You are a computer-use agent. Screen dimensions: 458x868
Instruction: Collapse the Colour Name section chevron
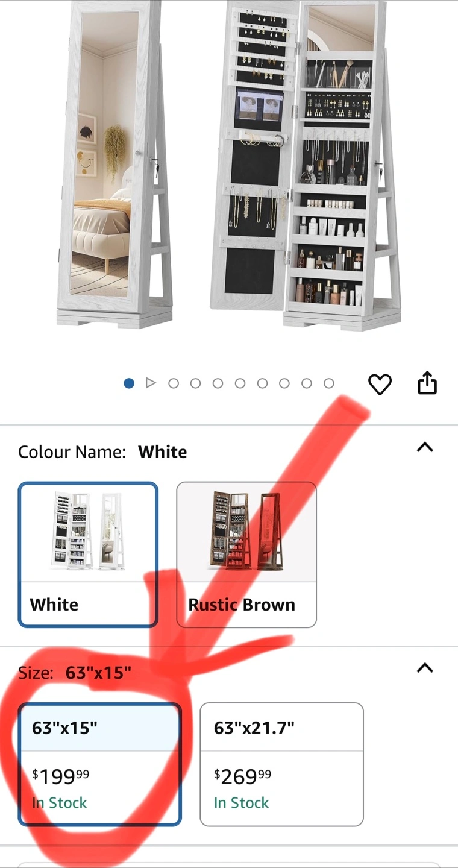425,447
